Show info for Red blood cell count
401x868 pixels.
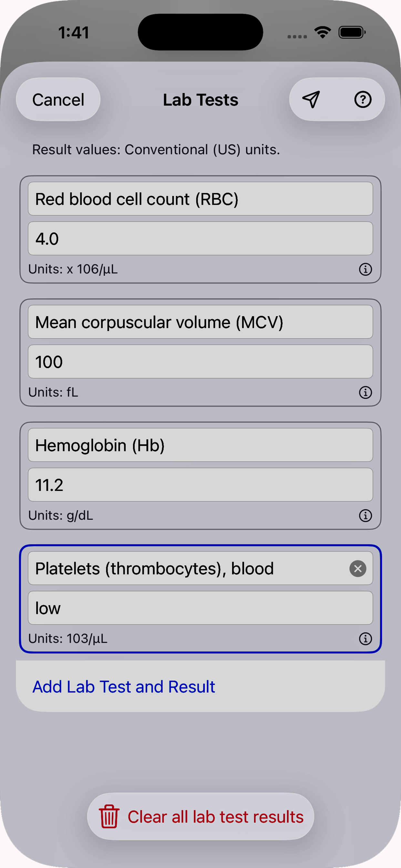[x=365, y=269]
